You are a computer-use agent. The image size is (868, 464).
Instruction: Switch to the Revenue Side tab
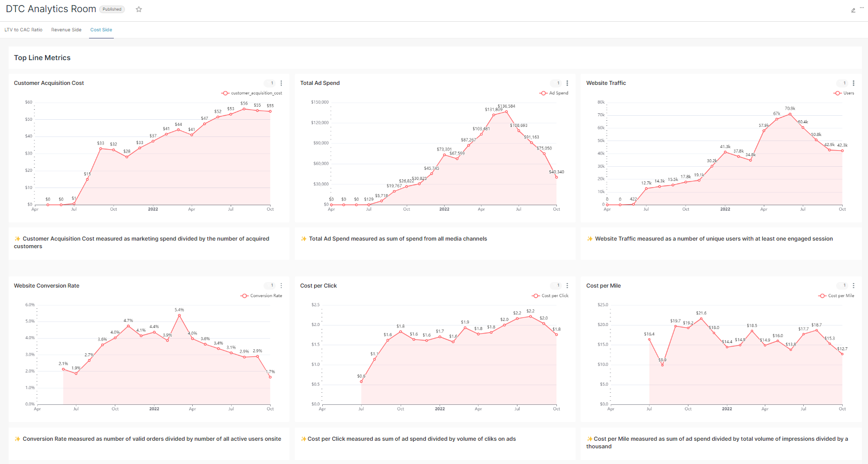click(66, 30)
